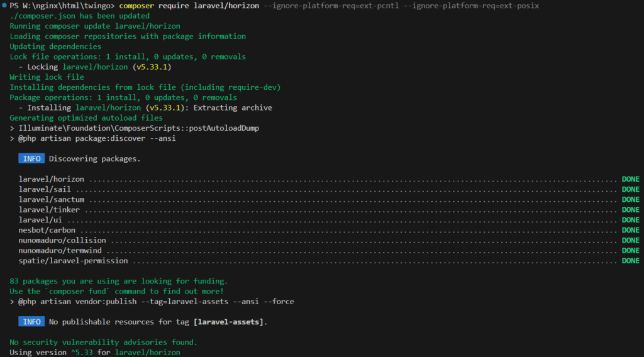This screenshot has height=357, width=644.
Task: Click 'Loading composer repositories with package information'
Action: click(128, 36)
